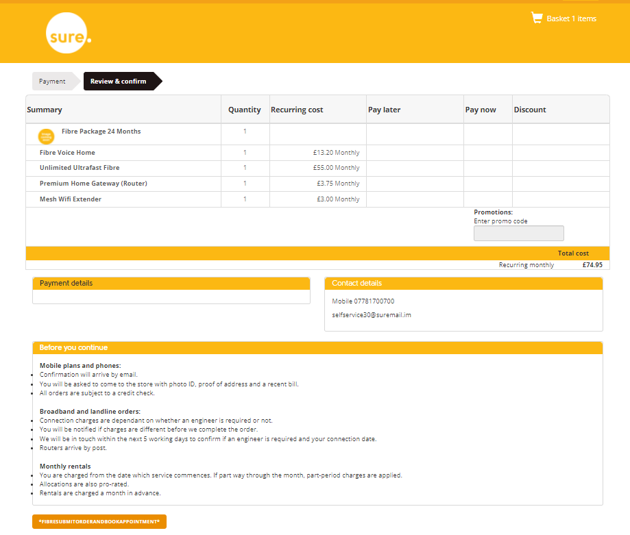Select the Review & confirm step
The height and width of the screenshot is (535, 630).
[x=119, y=81]
